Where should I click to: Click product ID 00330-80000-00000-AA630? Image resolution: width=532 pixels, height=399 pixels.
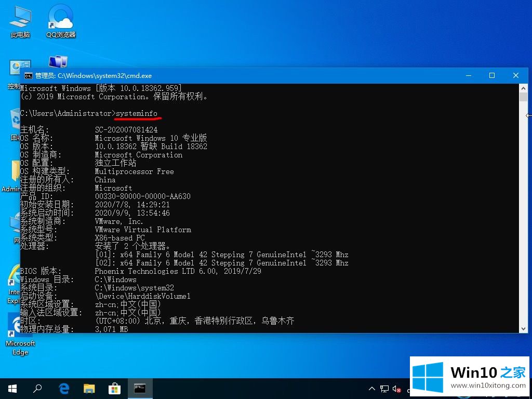click(x=143, y=196)
